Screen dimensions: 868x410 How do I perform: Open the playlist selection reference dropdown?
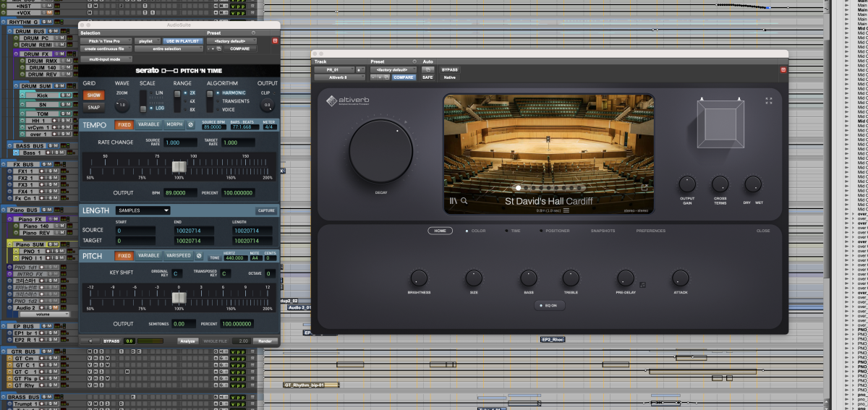click(146, 41)
